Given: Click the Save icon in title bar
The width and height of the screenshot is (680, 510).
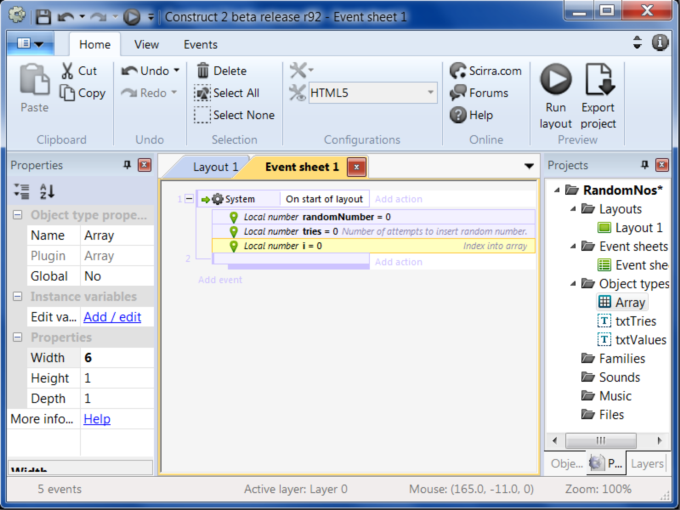Looking at the screenshot, I should click(43, 17).
